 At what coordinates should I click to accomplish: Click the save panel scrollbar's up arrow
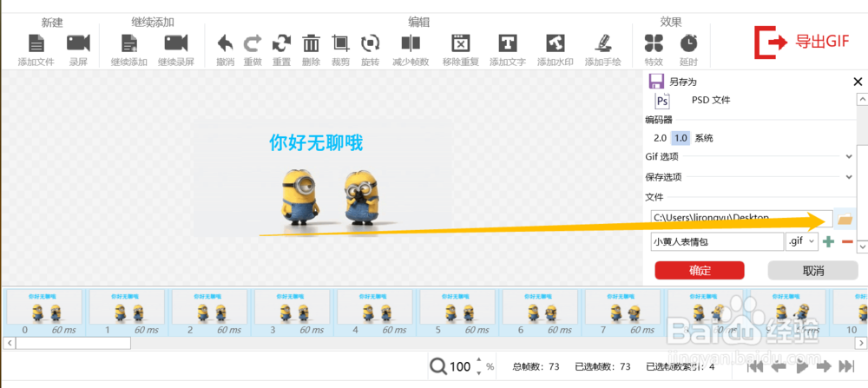tap(862, 100)
